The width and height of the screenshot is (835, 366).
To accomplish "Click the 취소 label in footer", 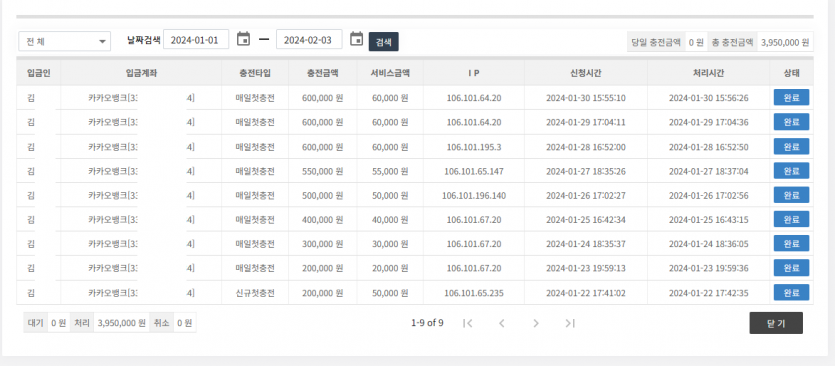I will (161, 323).
